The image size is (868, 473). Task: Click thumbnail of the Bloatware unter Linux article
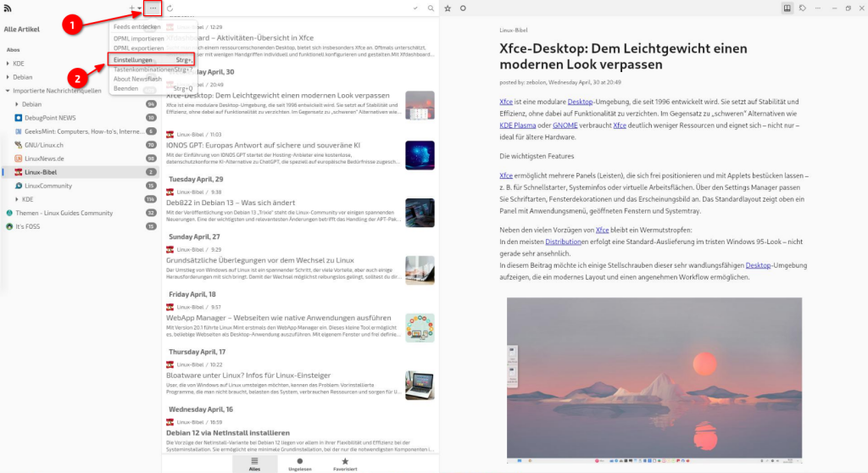tap(420, 386)
